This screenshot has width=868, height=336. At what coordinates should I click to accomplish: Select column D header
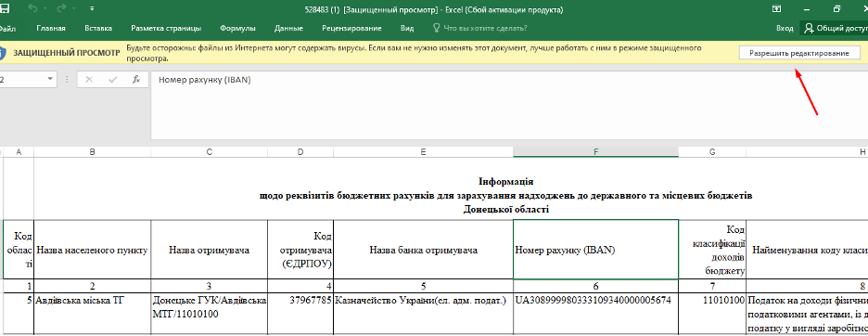(300, 152)
